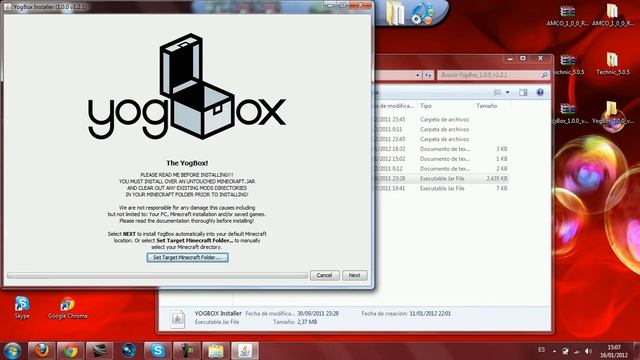
Task: Click ES language indicator
Action: click(x=541, y=350)
